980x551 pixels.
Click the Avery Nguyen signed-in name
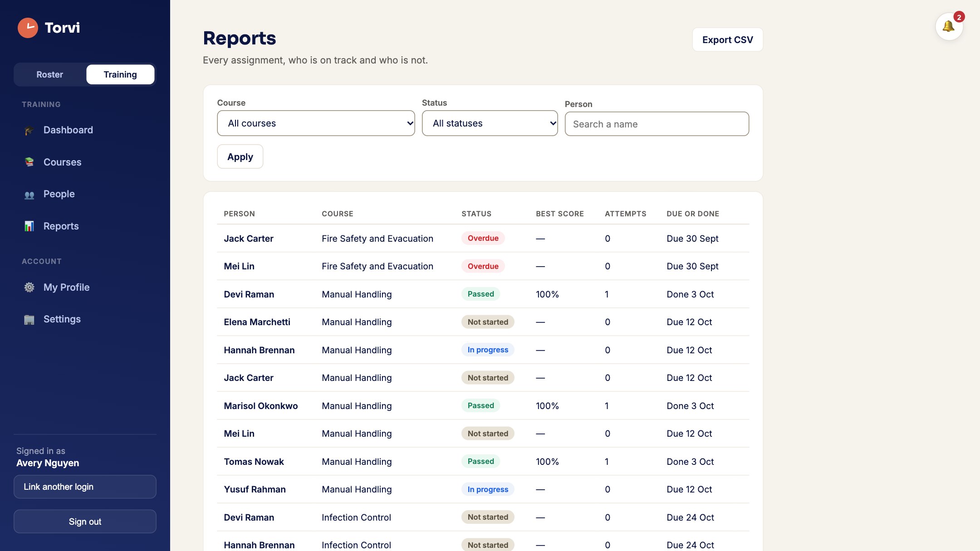point(48,463)
